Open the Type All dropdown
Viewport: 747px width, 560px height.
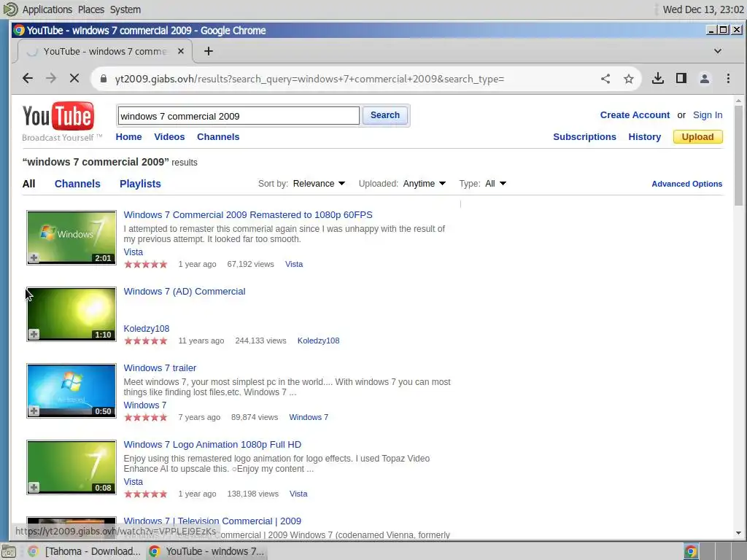pos(495,184)
